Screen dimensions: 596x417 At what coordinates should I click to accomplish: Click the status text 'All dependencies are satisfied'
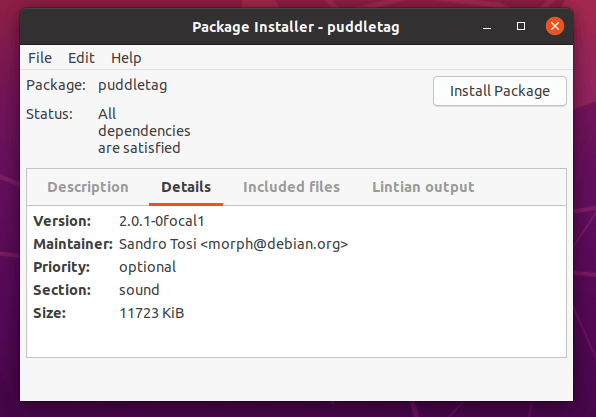tap(144, 131)
